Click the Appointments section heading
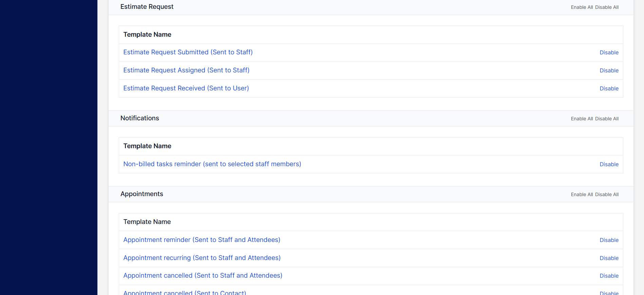The width and height of the screenshot is (644, 295). (x=142, y=194)
